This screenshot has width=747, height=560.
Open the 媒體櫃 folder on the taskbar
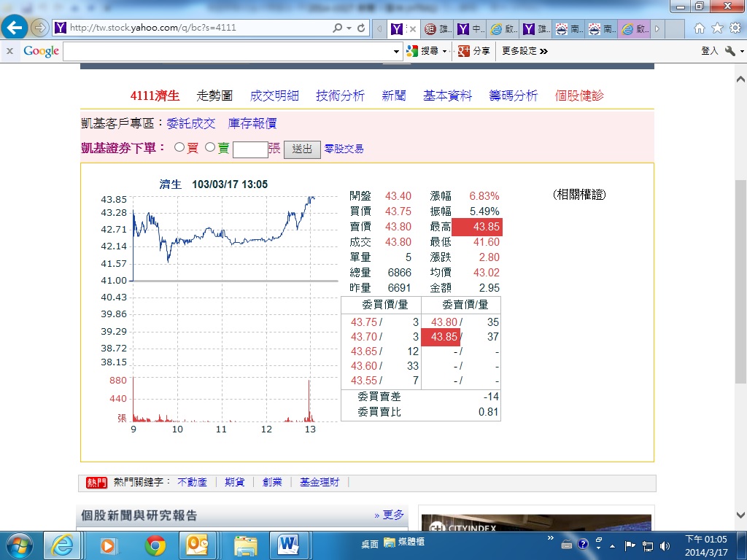[x=404, y=542]
